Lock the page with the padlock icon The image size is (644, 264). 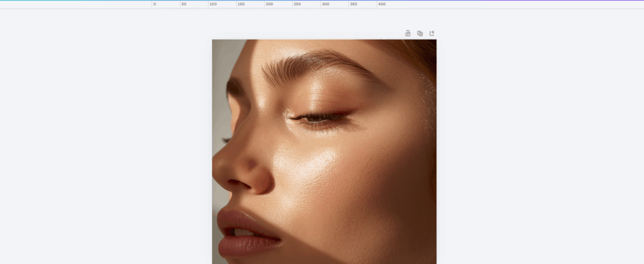(x=408, y=33)
